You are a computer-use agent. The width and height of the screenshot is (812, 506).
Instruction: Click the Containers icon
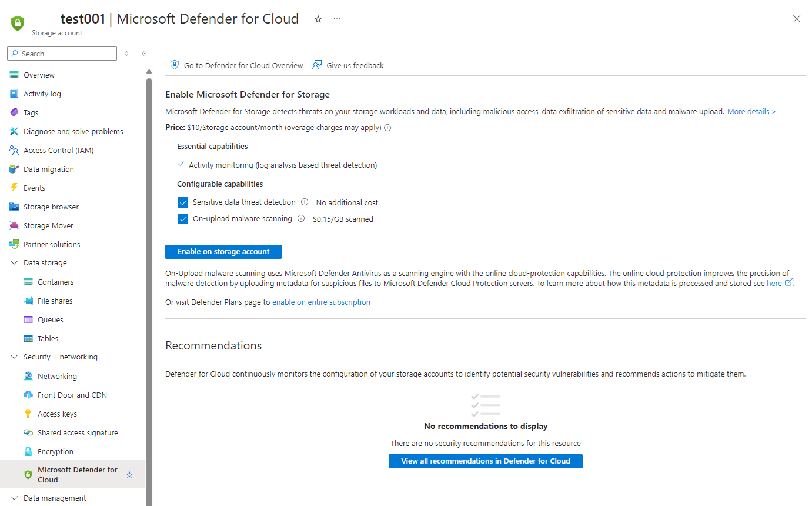coord(28,282)
